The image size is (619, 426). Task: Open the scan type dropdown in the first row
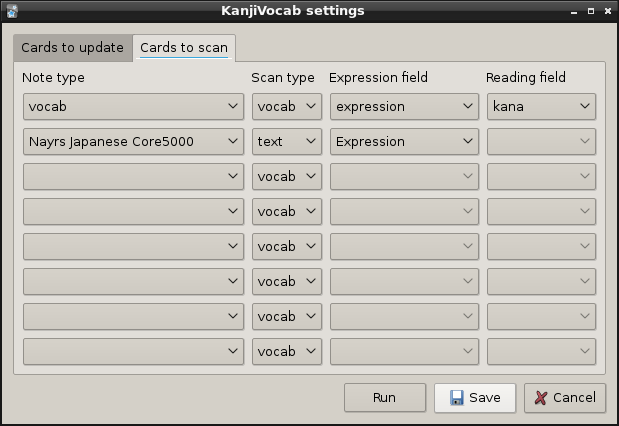286,107
